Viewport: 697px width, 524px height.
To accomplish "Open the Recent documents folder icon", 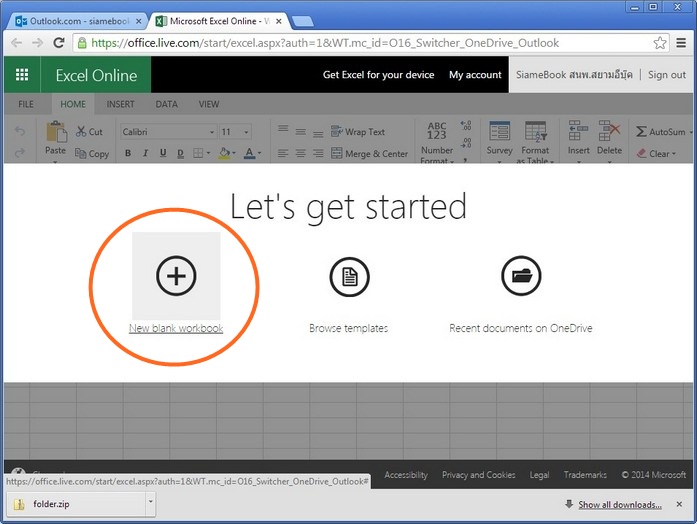I will 521,276.
